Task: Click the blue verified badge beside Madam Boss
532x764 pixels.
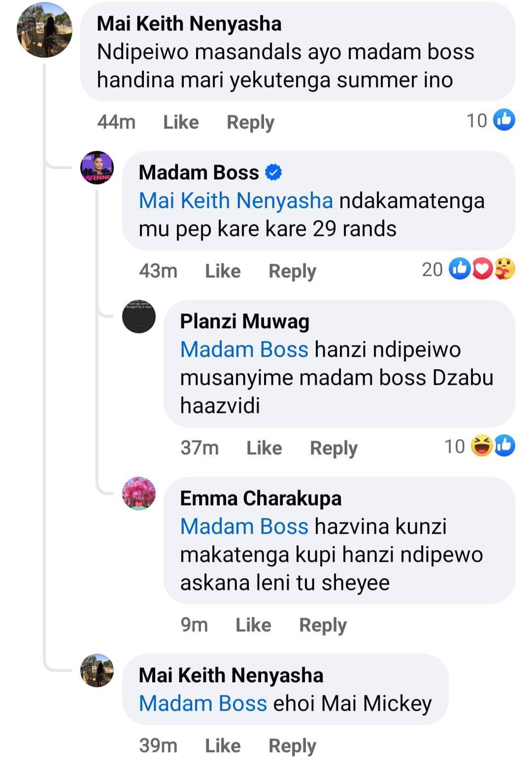Action: (x=273, y=173)
